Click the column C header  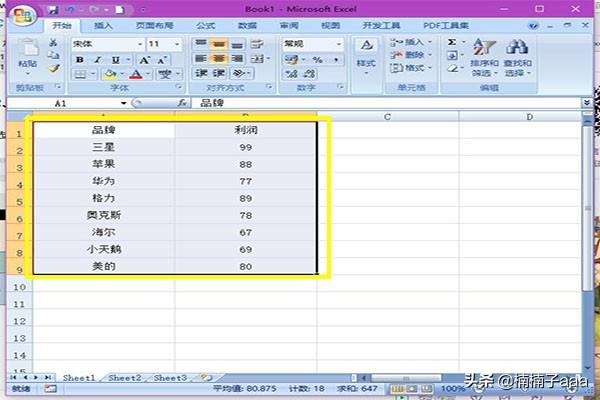(x=387, y=117)
